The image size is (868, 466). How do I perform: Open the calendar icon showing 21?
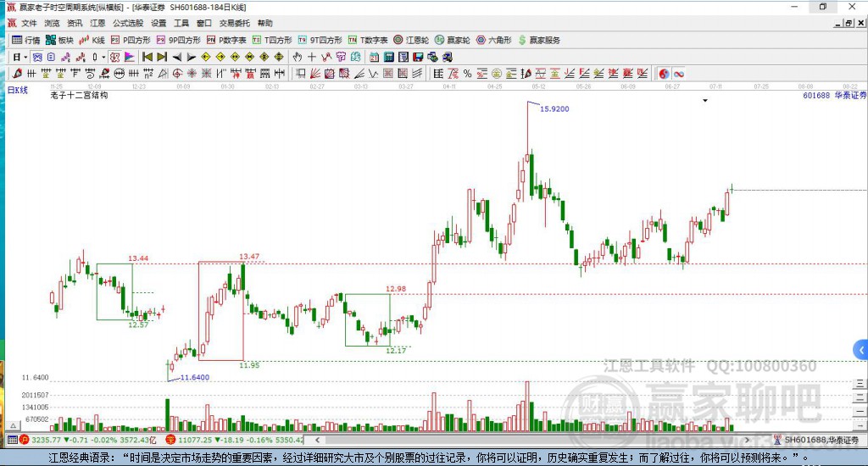point(374,57)
